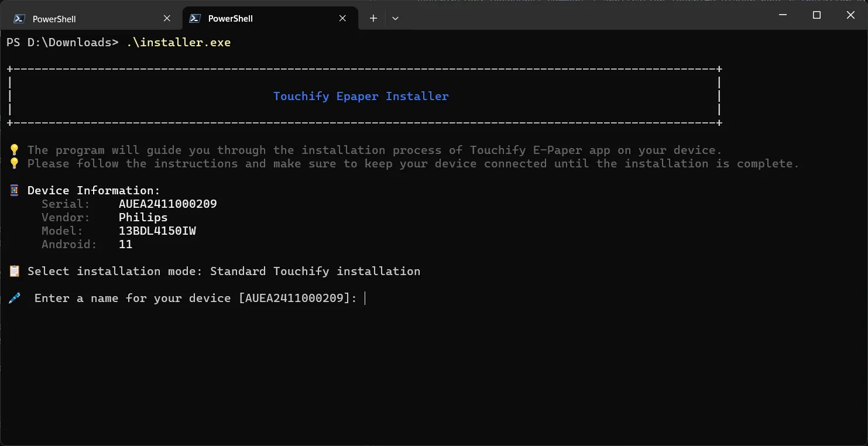This screenshot has height=446, width=868.
Task: Click the "PS D:\Downloads>" prompt text
Action: [63, 43]
